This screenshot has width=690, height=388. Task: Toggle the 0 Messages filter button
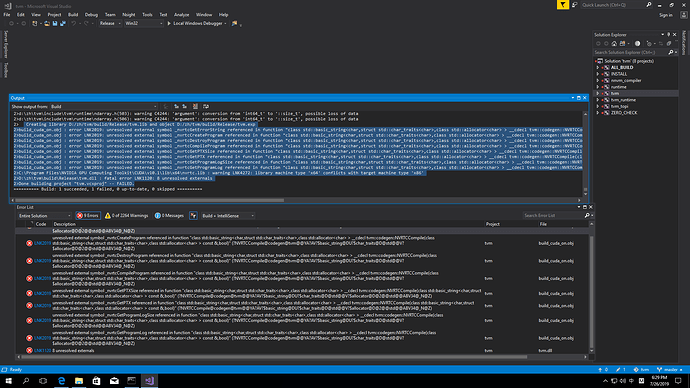point(169,216)
